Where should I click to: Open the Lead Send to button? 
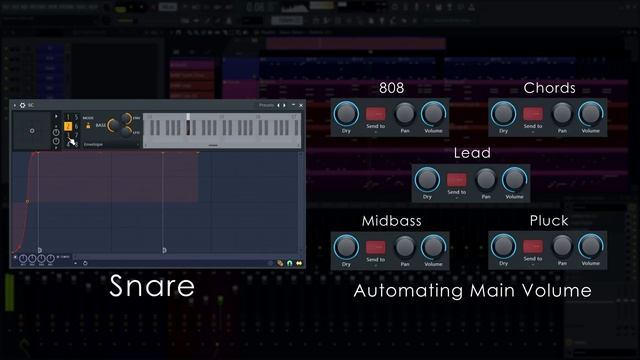[x=457, y=180]
